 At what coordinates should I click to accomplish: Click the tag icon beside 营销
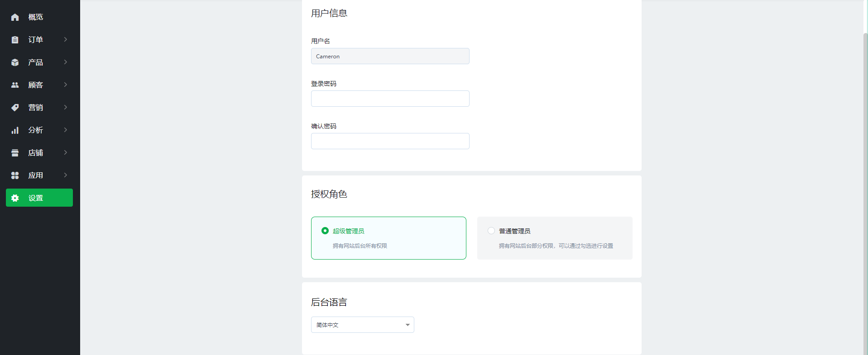(15, 108)
